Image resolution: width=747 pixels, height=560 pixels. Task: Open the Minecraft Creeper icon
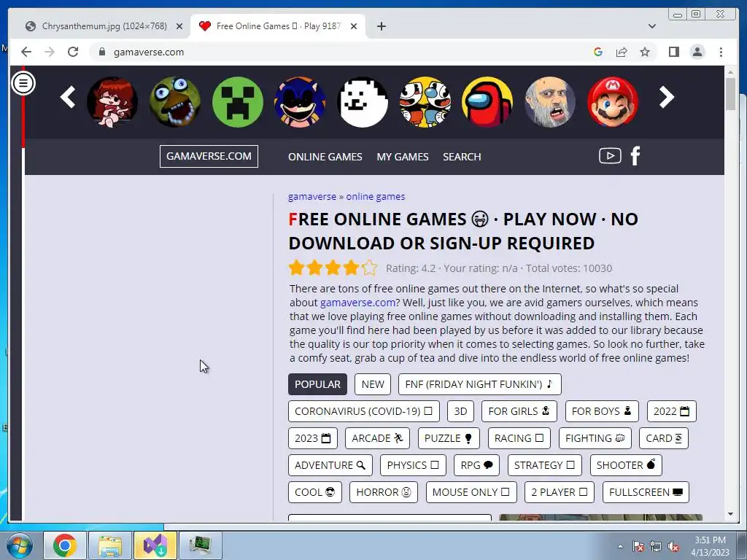point(238,102)
